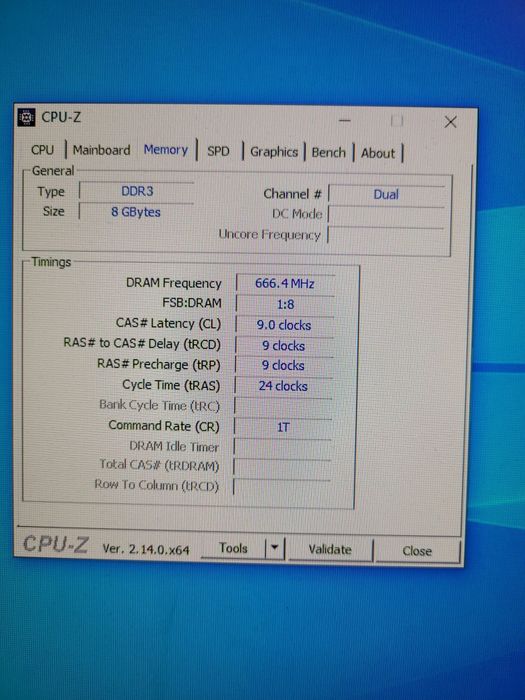
Task: Click the CPU-Z window title text
Action: [61, 117]
